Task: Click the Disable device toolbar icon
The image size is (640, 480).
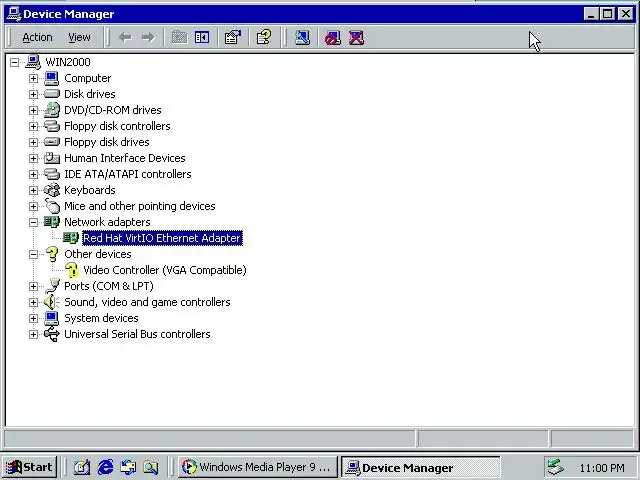Action: click(x=333, y=38)
